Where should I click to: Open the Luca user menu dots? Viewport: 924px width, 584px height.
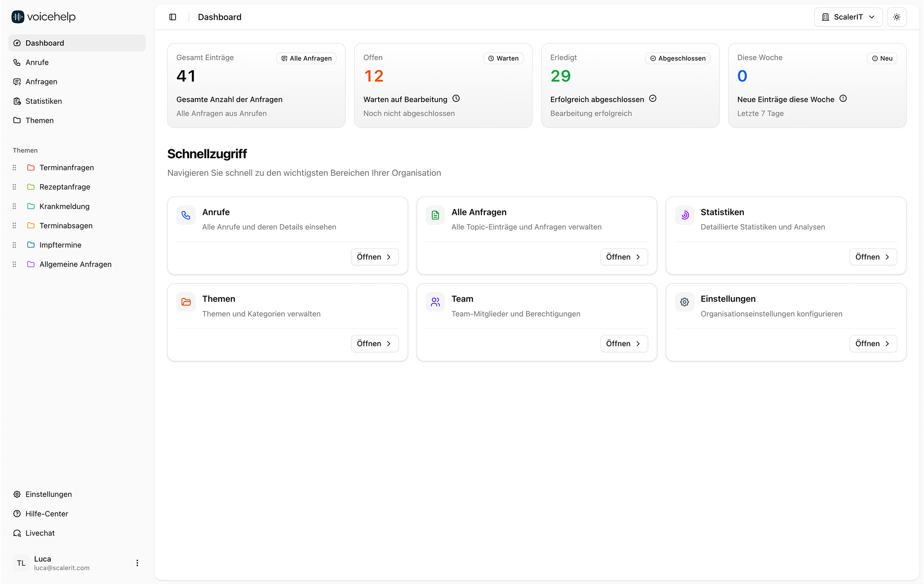point(137,563)
